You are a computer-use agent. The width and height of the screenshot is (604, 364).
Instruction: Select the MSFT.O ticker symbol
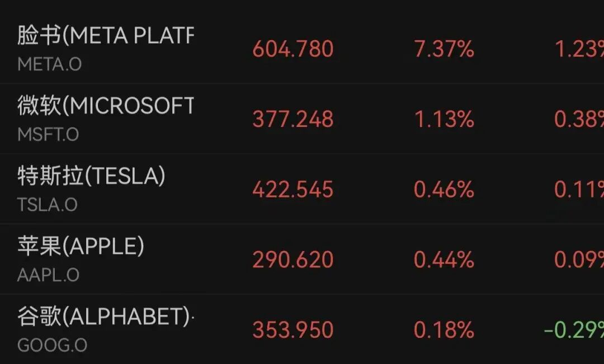pyautogui.click(x=48, y=134)
